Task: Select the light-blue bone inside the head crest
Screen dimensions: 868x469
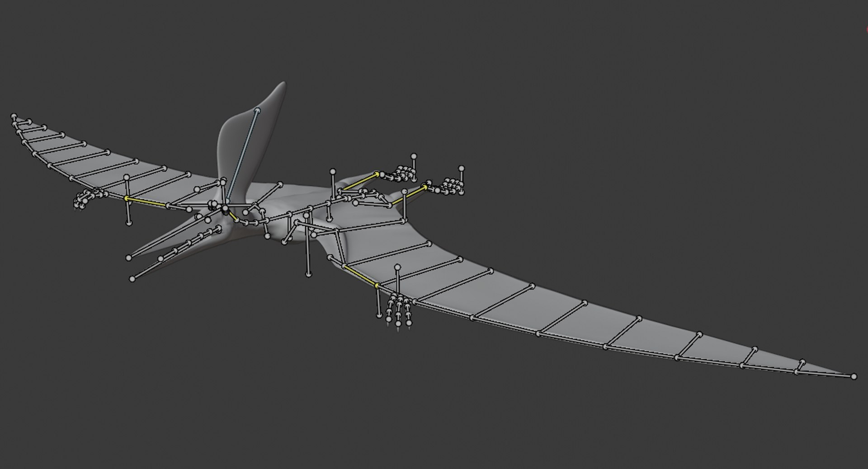Action: point(242,156)
